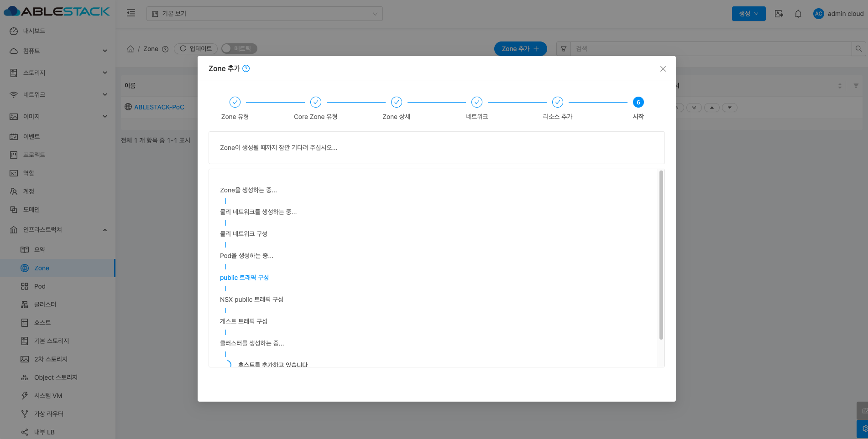Open 기본 스토리지 in the sidebar
The width and height of the screenshot is (868, 439).
[x=58, y=341]
